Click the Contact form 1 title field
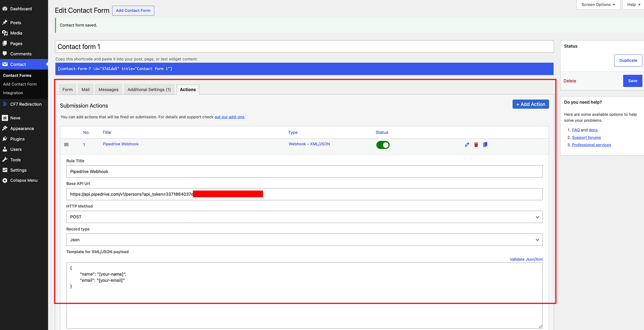 pos(304,47)
